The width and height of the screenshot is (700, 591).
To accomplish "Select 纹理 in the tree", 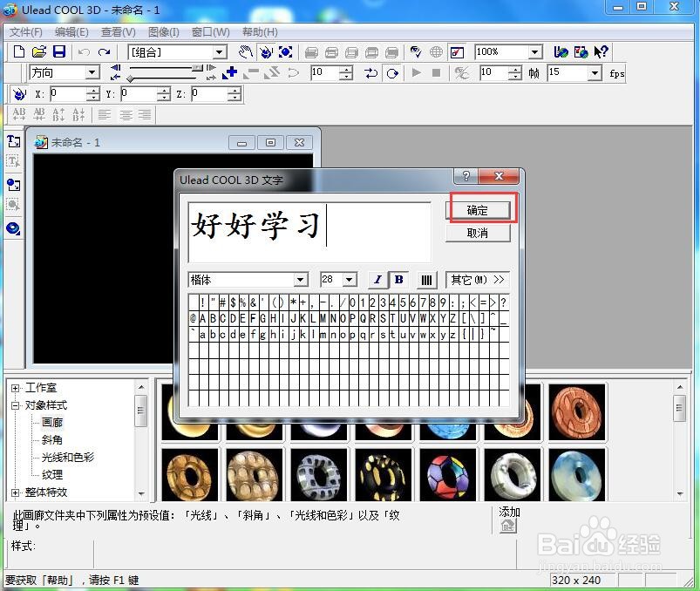I will pyautogui.click(x=52, y=474).
